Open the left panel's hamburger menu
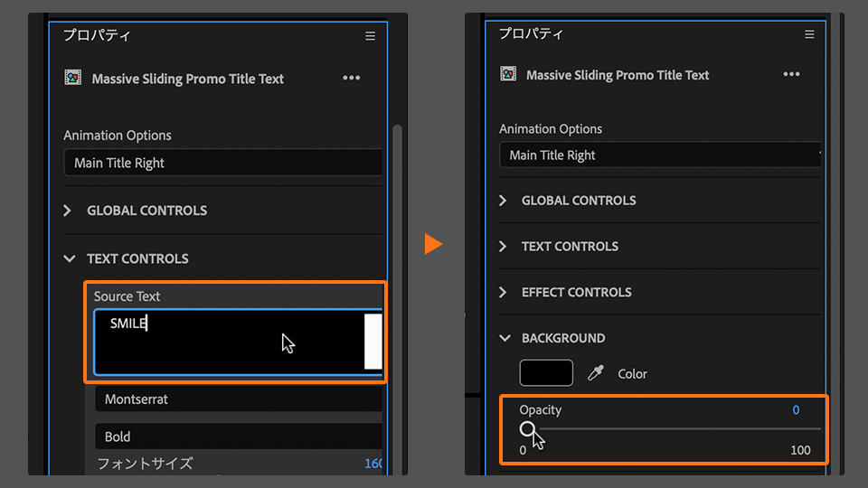The height and width of the screenshot is (488, 868). 370,36
